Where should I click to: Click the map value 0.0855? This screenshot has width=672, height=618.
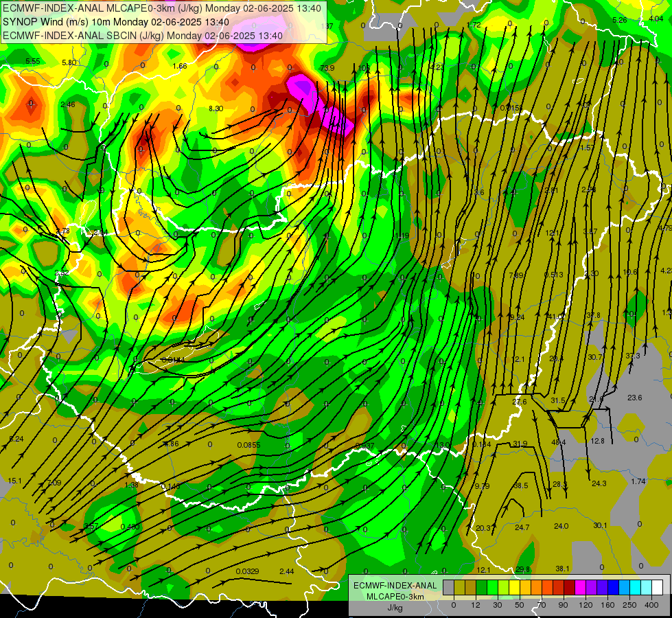[249, 445]
